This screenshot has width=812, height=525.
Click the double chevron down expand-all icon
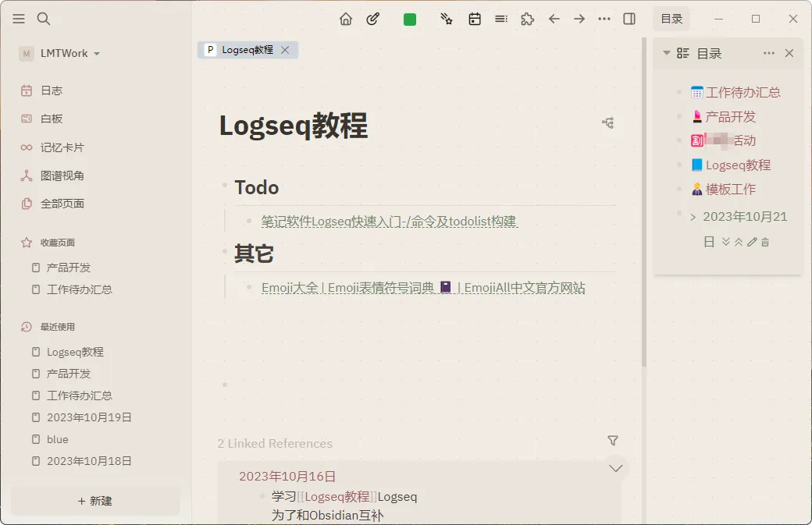725,242
